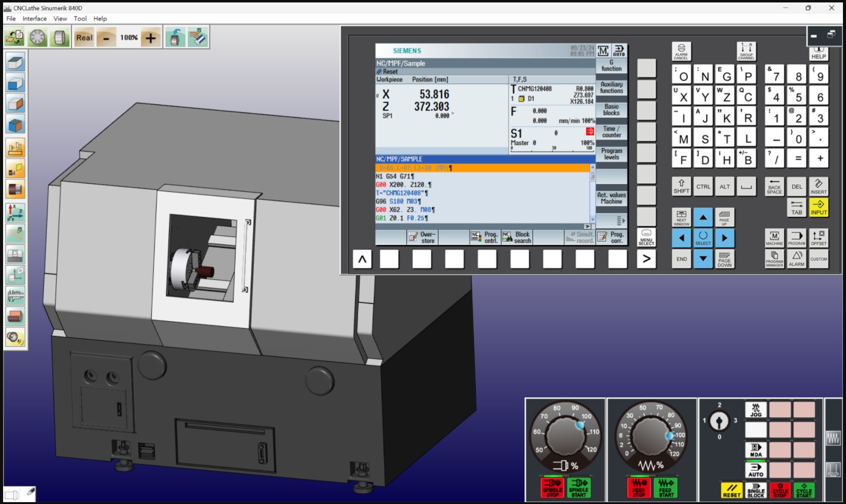
Task: Open the Interface menu
Action: tap(35, 19)
